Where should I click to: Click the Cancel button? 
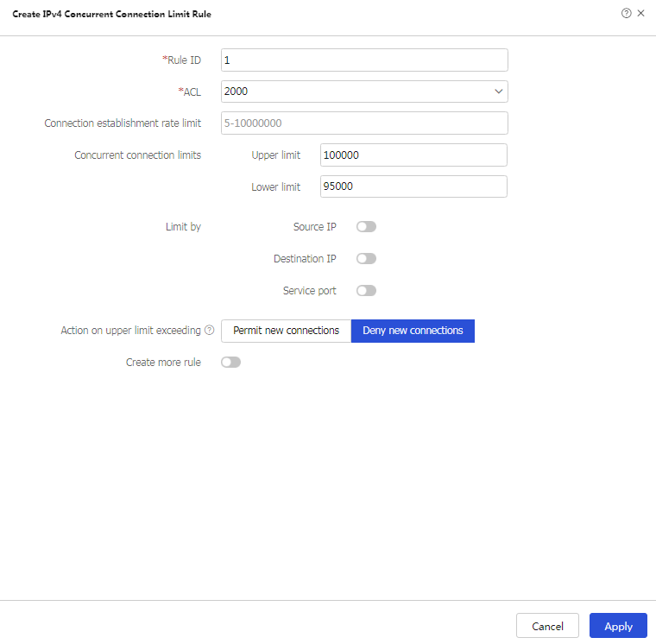[547, 626]
